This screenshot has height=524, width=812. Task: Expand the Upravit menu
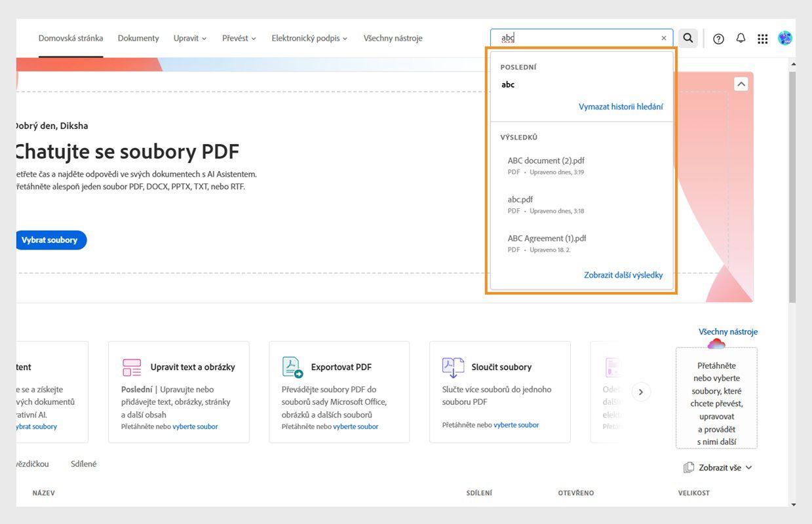(x=190, y=38)
